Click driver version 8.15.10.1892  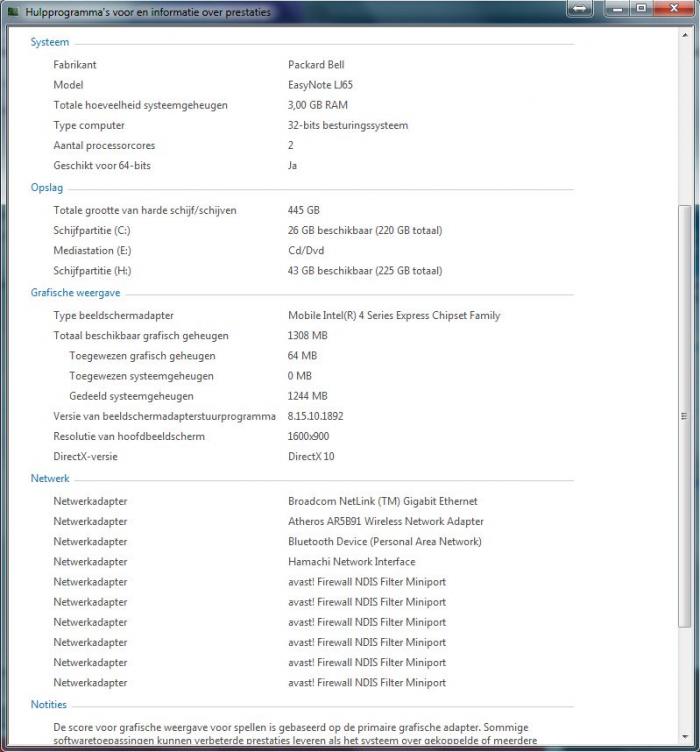(x=315, y=416)
